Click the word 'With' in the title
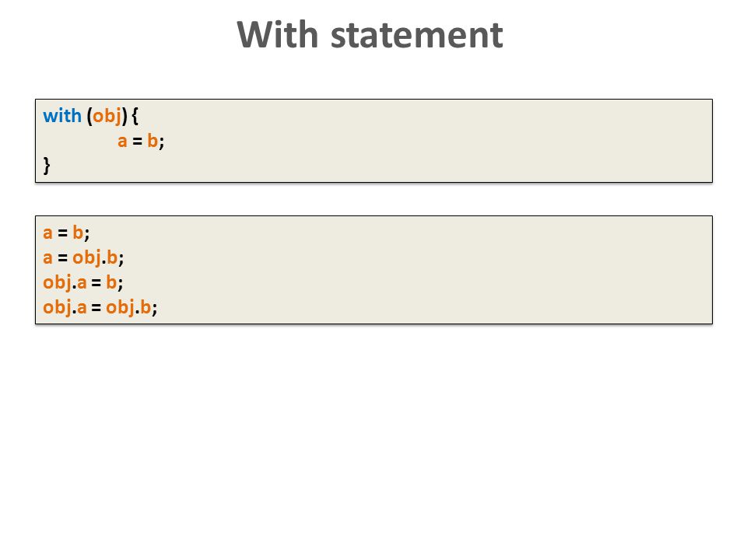The height and width of the screenshot is (560, 747). (x=277, y=35)
